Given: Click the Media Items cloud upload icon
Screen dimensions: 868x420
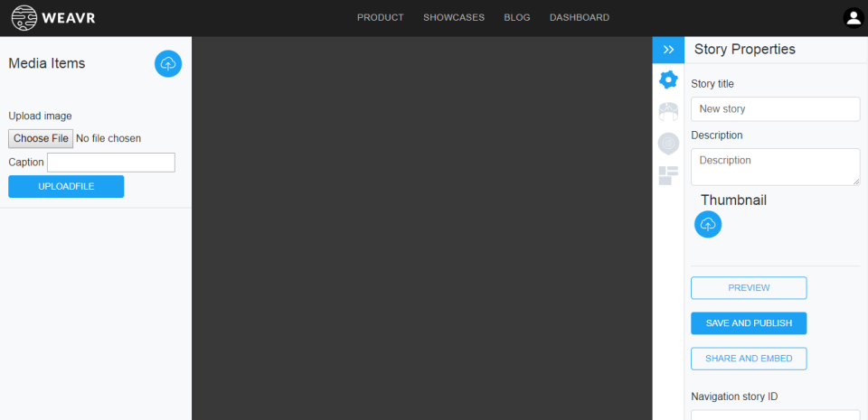Looking at the screenshot, I should point(168,63).
